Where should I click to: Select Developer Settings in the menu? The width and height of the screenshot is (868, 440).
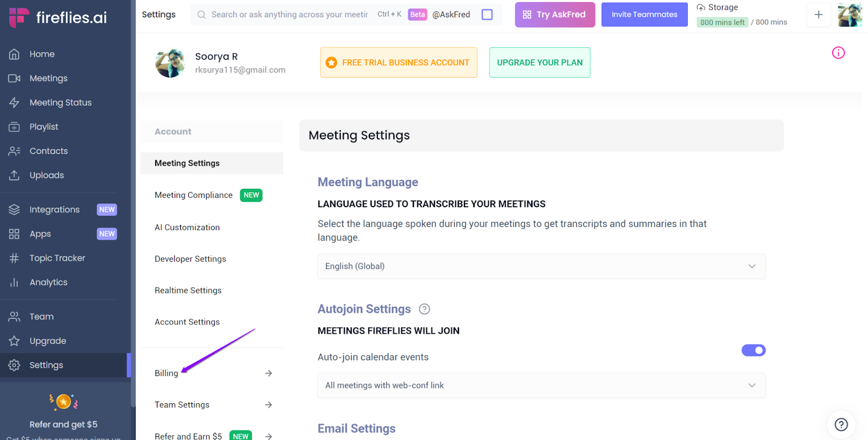tap(190, 259)
